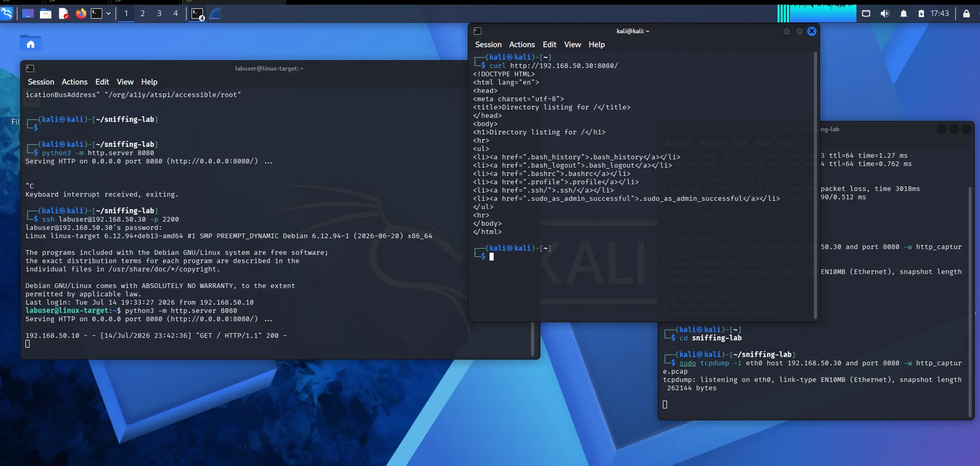Expand the terminal launcher dropdown arrow

pos(108,13)
